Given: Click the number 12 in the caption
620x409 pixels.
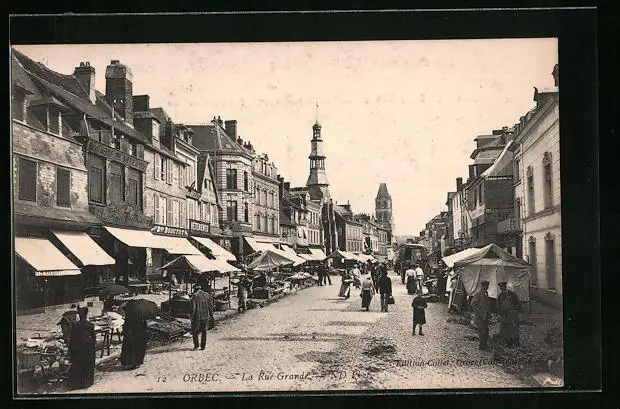Looking at the screenshot, I should (160, 378).
